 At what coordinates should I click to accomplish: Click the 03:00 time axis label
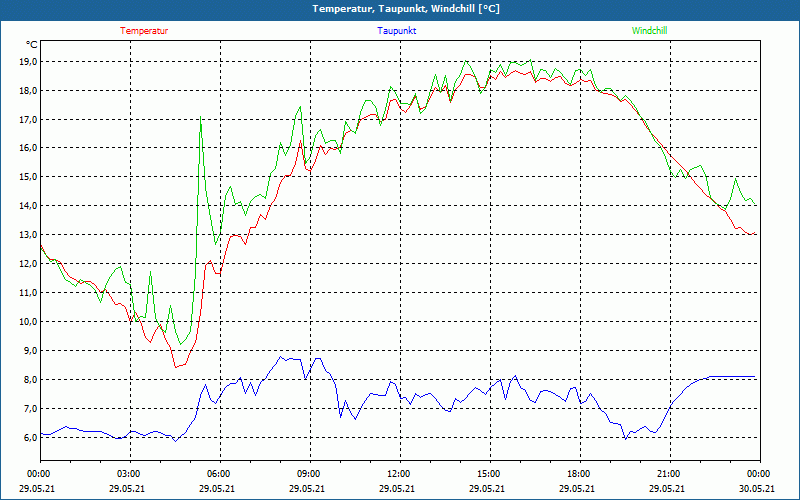(x=130, y=474)
